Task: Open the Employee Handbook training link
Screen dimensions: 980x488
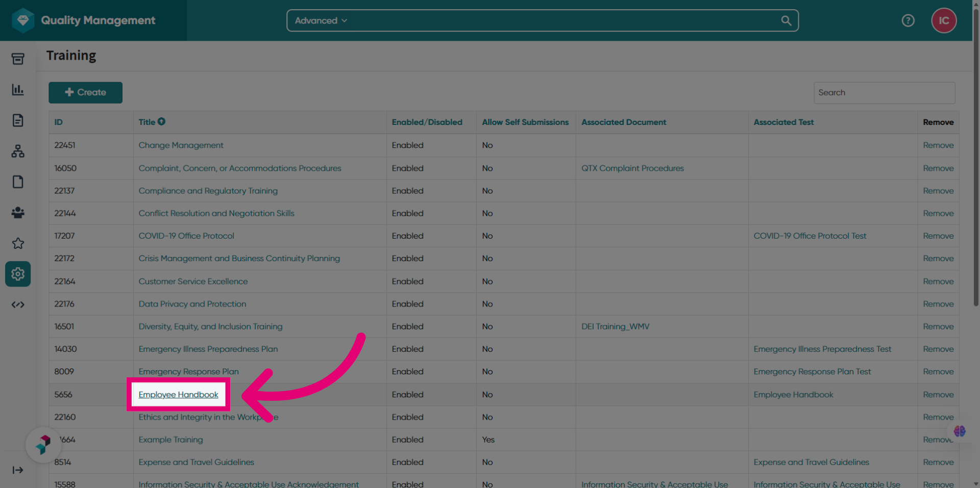Action: point(178,394)
